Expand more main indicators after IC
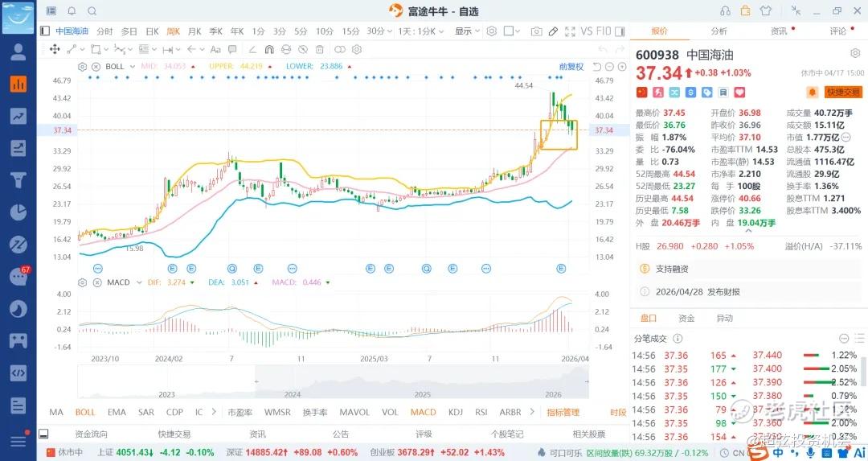The height and width of the screenshot is (461, 868). (214, 412)
